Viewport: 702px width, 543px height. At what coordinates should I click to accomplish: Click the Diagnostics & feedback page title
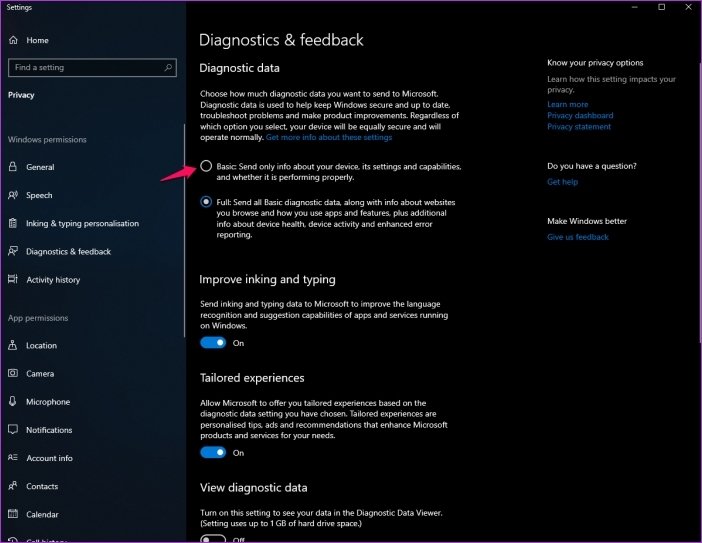point(281,40)
